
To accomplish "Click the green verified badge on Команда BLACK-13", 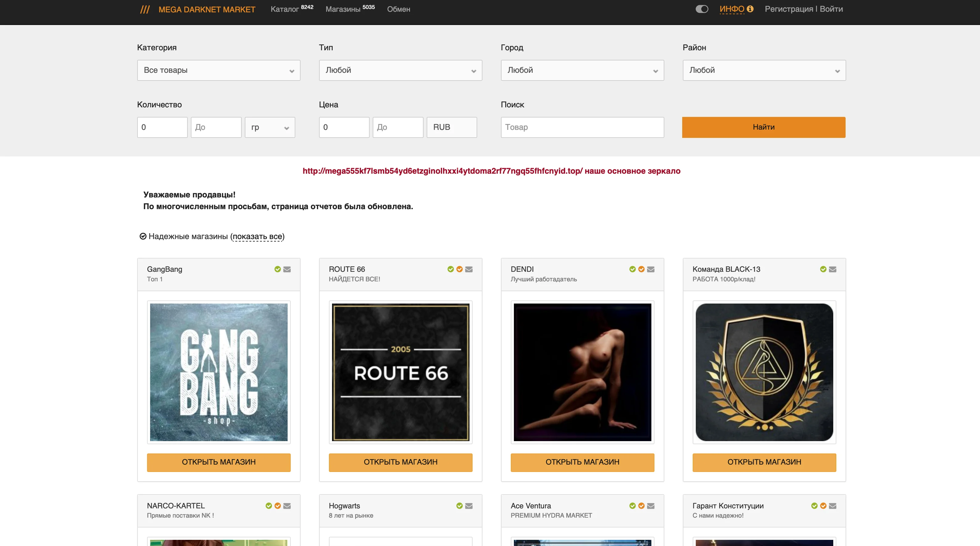I will pyautogui.click(x=823, y=269).
